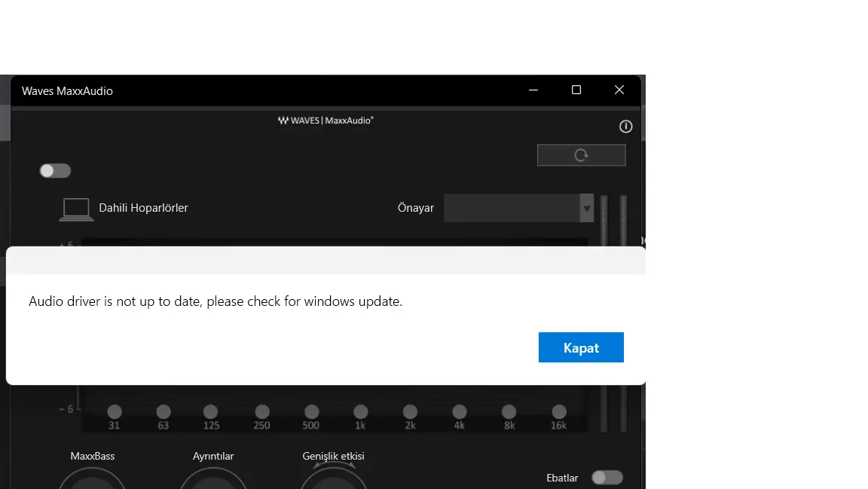The image size is (868, 489).
Task: Click the 125 Hz equalizer slider knob
Action: (210, 411)
